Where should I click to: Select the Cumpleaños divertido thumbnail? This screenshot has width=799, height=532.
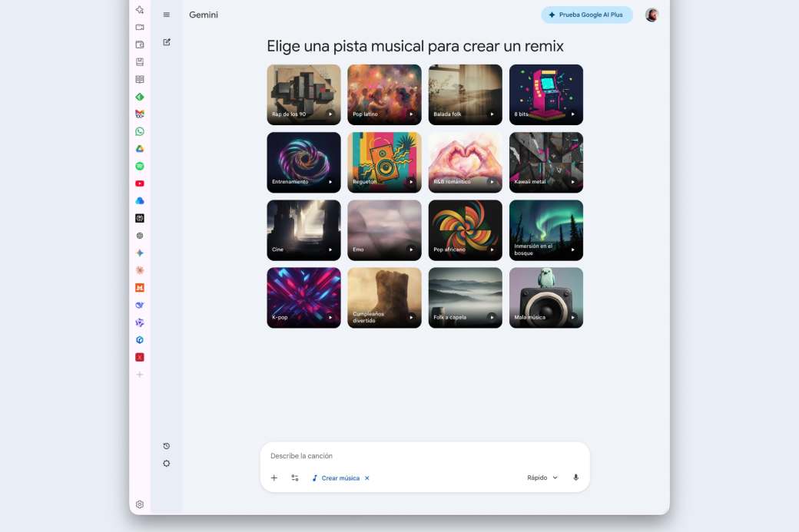pyautogui.click(x=384, y=297)
